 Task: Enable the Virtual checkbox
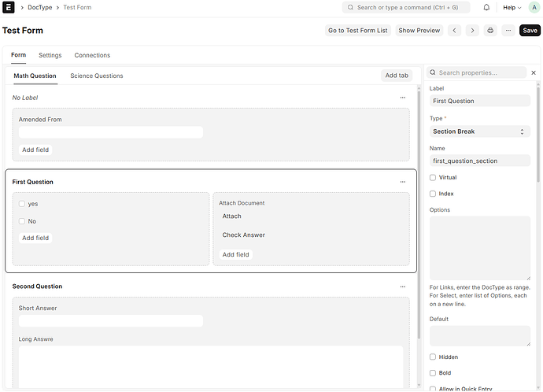[x=433, y=178]
